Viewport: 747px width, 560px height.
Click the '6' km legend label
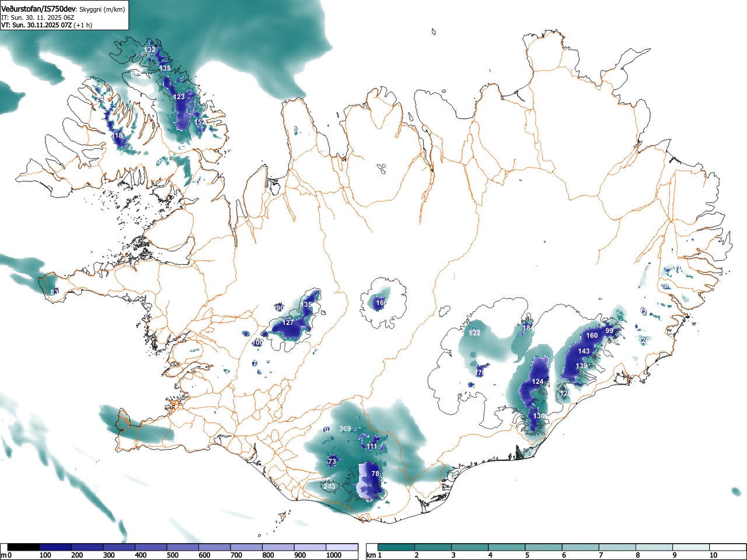tap(564, 555)
